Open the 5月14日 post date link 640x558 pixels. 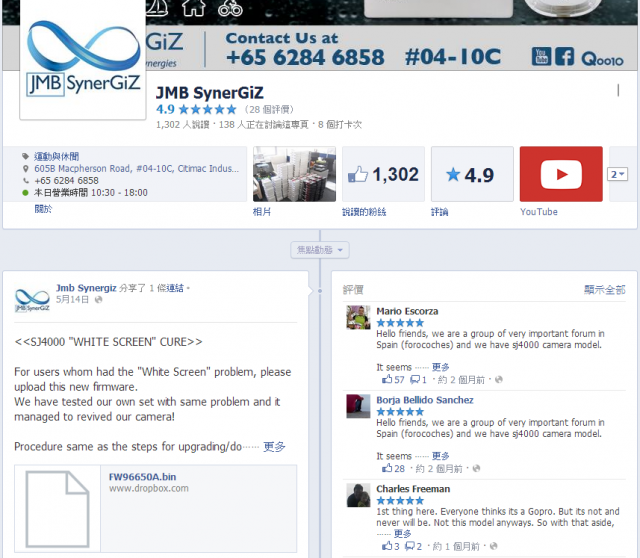click(x=72, y=300)
